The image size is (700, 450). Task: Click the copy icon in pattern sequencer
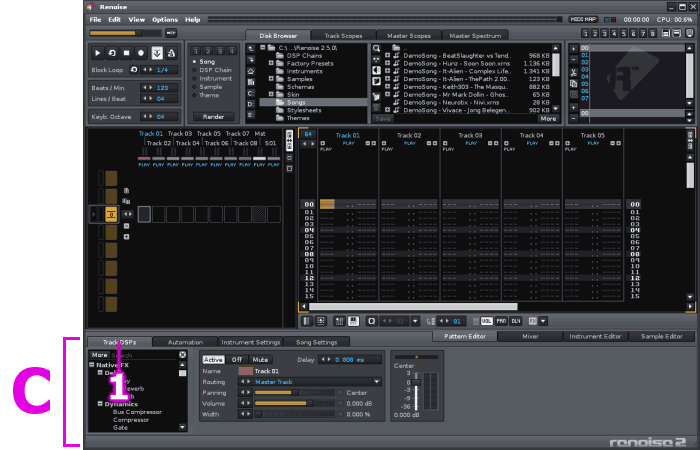(574, 84)
